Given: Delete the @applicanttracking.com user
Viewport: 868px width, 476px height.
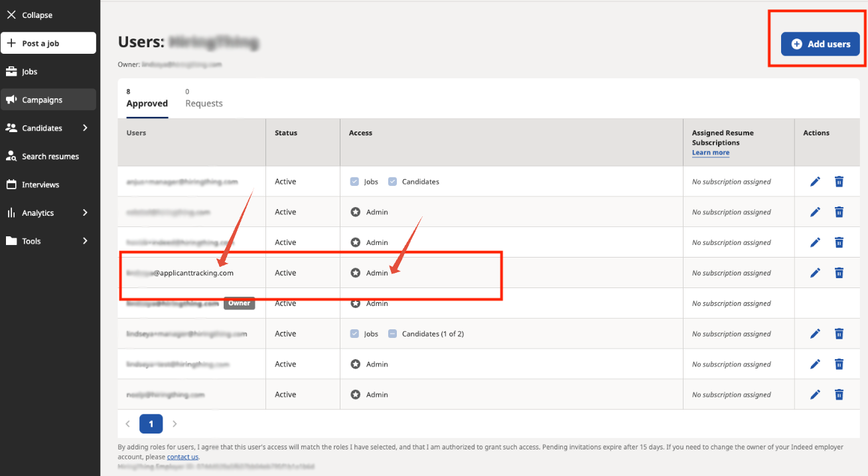Looking at the screenshot, I should pyautogui.click(x=839, y=273).
